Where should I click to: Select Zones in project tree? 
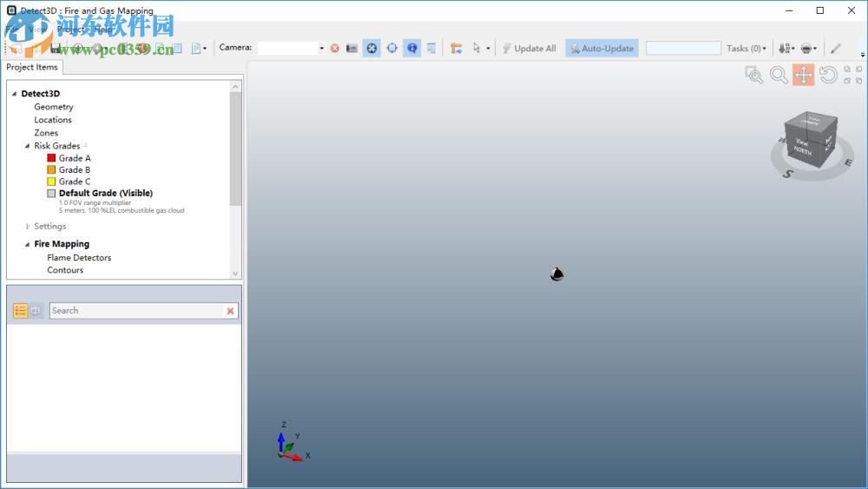click(x=46, y=133)
